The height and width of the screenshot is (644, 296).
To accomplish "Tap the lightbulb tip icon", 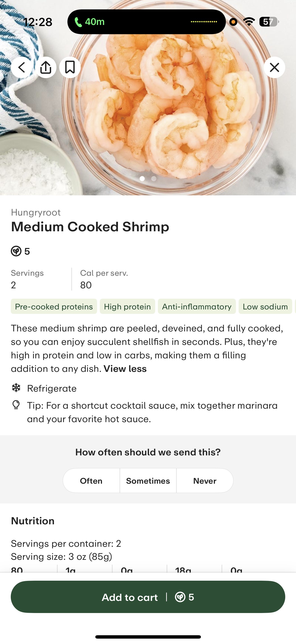I will point(16,405).
